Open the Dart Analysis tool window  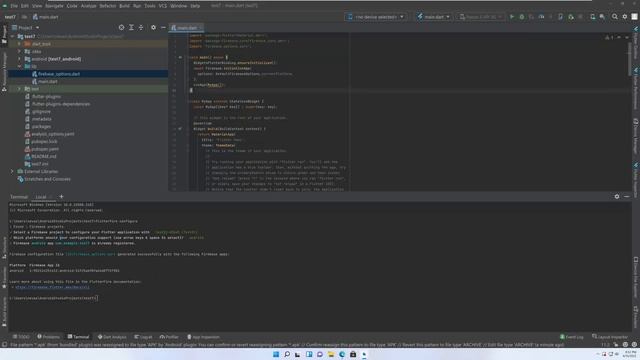point(112,337)
